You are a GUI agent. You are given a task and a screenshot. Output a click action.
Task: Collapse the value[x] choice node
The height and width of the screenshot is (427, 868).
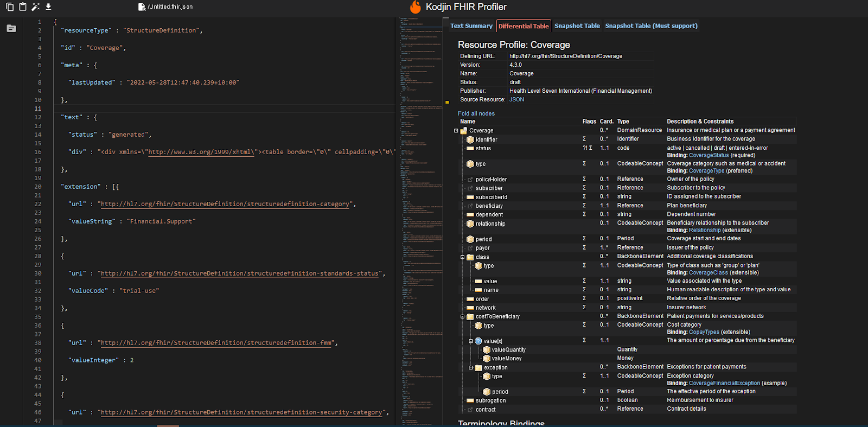tap(471, 341)
